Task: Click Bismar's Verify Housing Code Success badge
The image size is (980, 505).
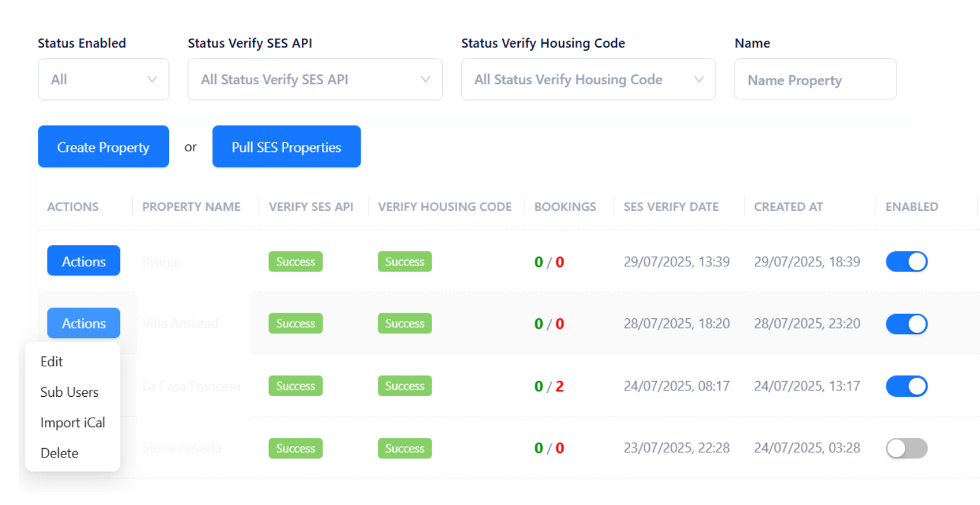Action: tap(404, 261)
